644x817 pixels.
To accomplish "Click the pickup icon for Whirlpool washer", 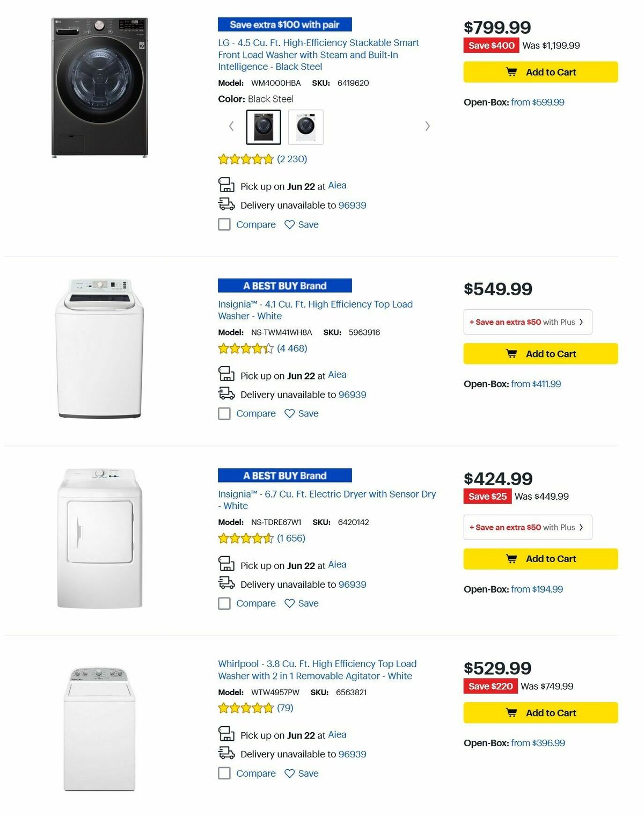I will click(x=226, y=734).
